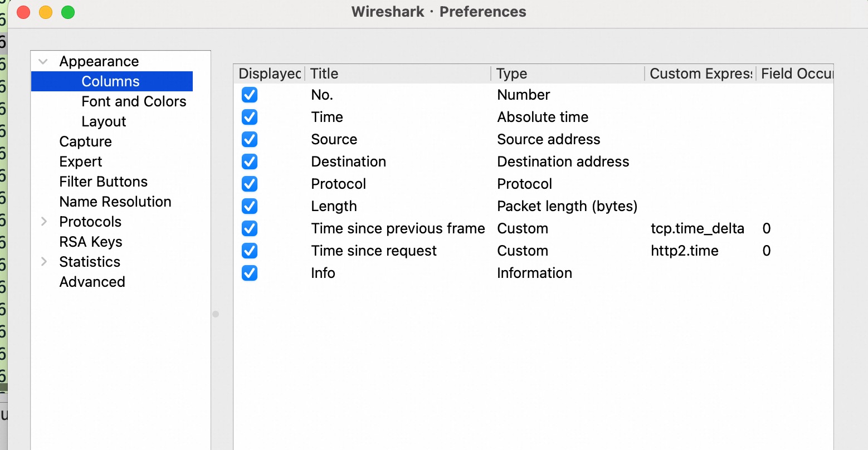Open the Layout preferences page
The image size is (868, 450).
coord(104,121)
